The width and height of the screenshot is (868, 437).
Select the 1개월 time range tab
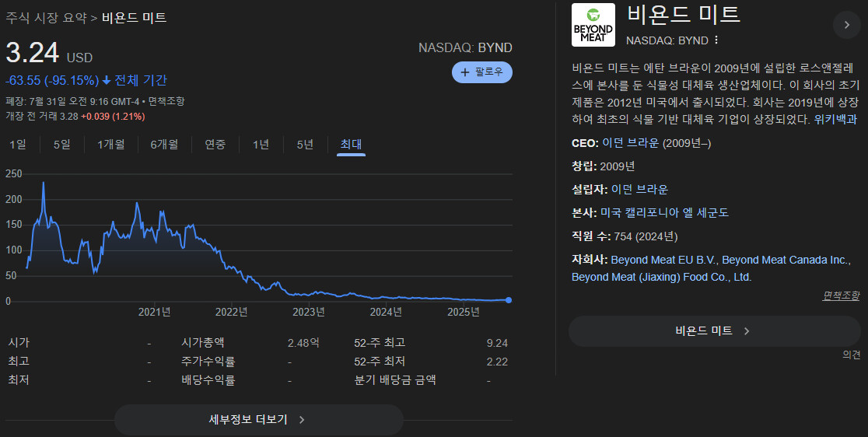tap(110, 145)
